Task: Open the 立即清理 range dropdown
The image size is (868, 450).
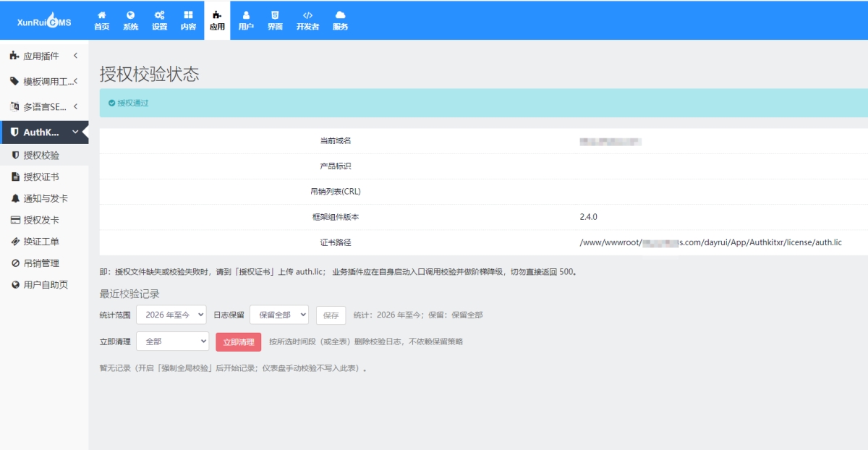Action: click(172, 341)
